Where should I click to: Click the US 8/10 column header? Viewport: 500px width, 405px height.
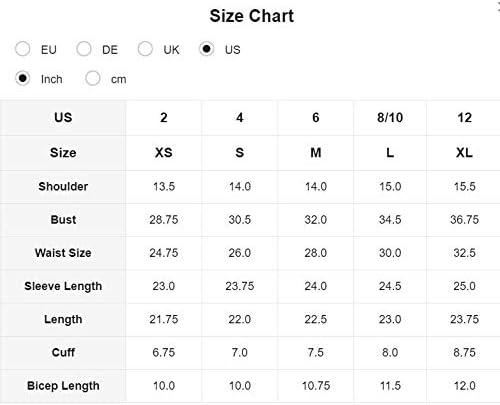coord(390,118)
